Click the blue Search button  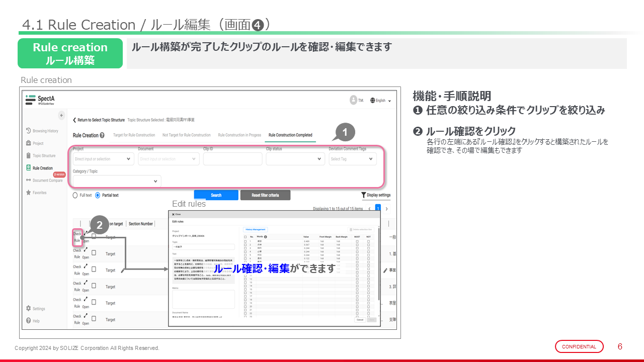point(216,195)
